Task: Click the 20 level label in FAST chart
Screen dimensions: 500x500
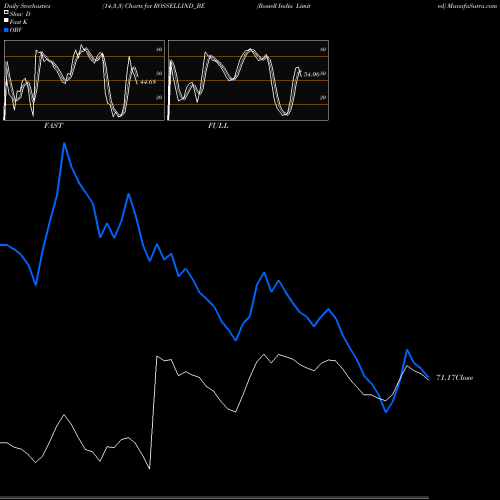Action: 159,97
